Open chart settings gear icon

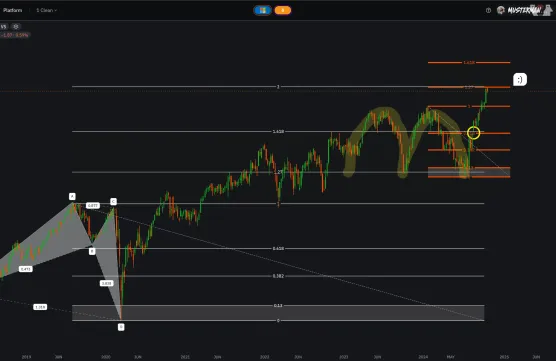click(x=16, y=27)
